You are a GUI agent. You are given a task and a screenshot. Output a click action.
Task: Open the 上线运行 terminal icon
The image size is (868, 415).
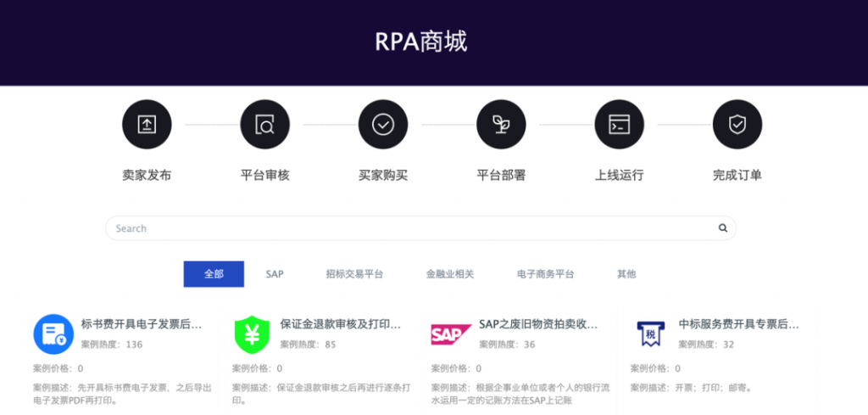619,124
